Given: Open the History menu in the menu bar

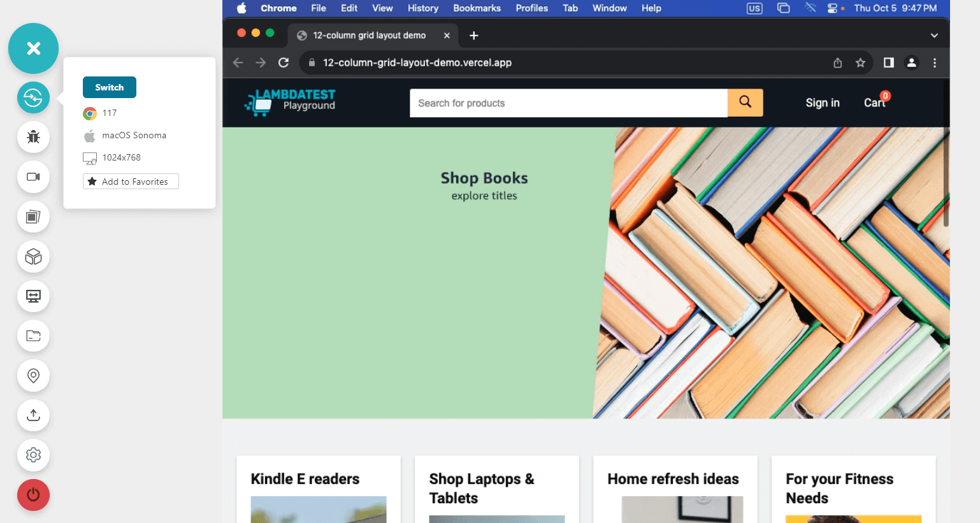Looking at the screenshot, I should [422, 8].
